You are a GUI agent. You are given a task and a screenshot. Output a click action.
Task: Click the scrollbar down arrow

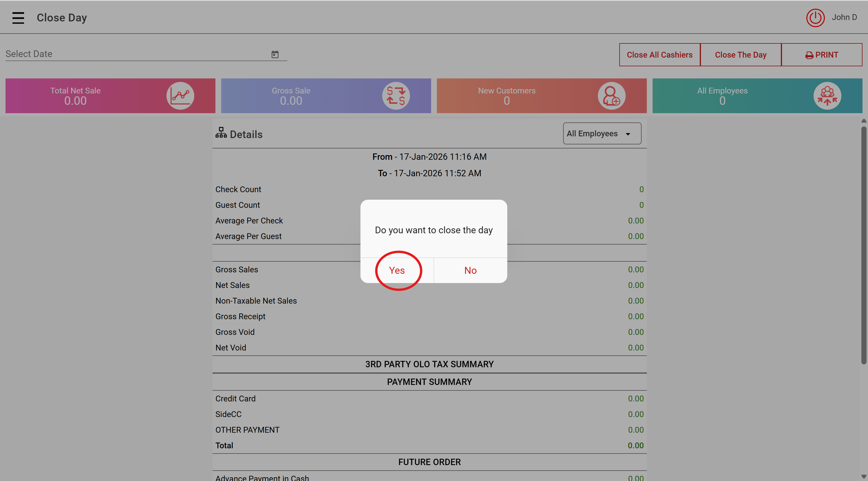(x=864, y=477)
